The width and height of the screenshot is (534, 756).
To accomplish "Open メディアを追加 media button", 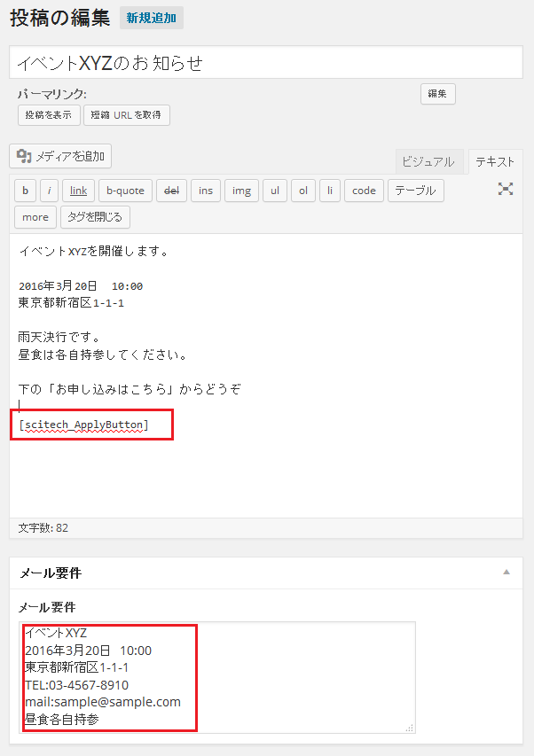I will pos(60,156).
